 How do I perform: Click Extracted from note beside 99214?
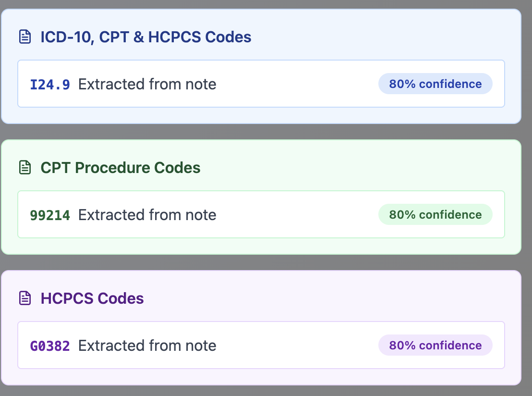[x=147, y=215]
